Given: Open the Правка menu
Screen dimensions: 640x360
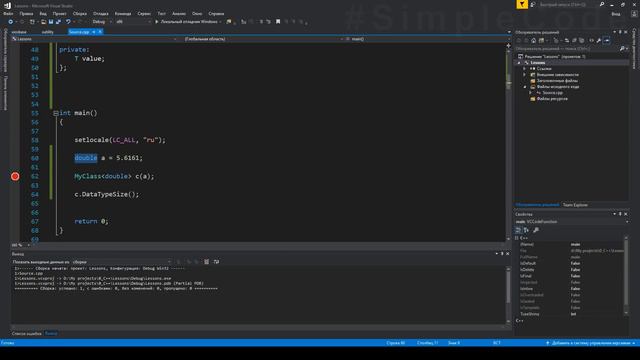Looking at the screenshot, I should (x=26, y=13).
